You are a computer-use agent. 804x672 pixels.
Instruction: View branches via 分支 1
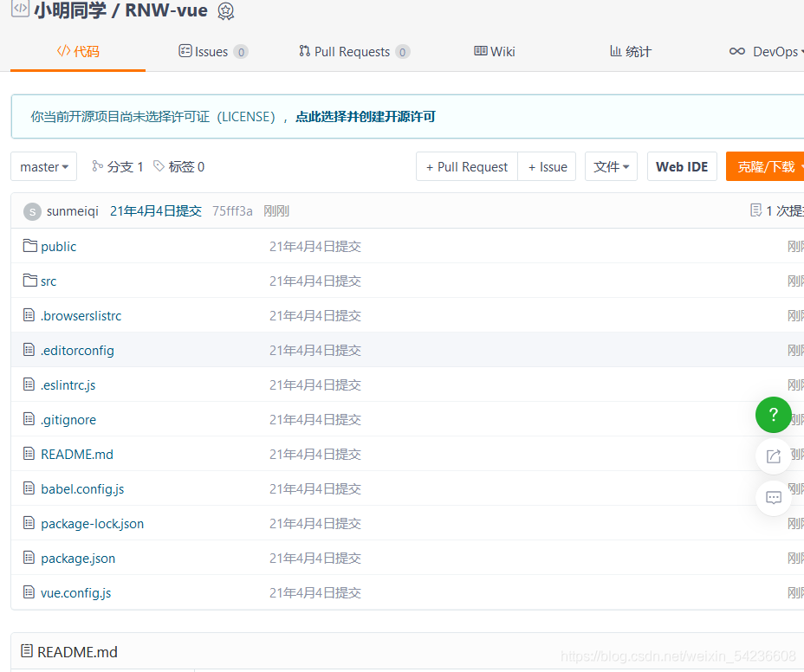(118, 166)
